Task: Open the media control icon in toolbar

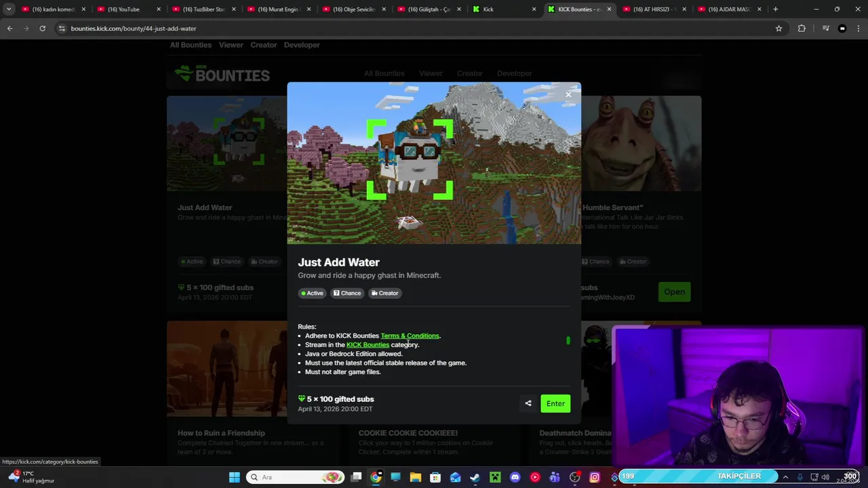Action: pyautogui.click(x=825, y=28)
